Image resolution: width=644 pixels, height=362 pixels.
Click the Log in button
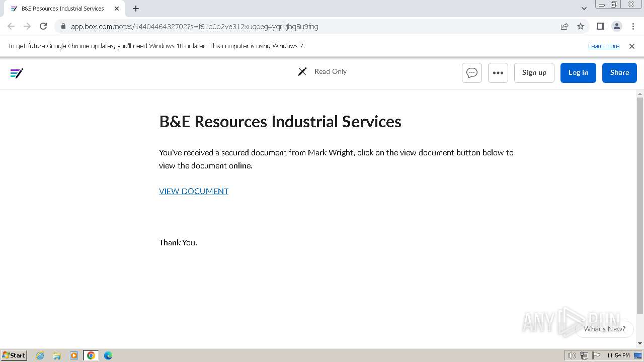coord(578,73)
